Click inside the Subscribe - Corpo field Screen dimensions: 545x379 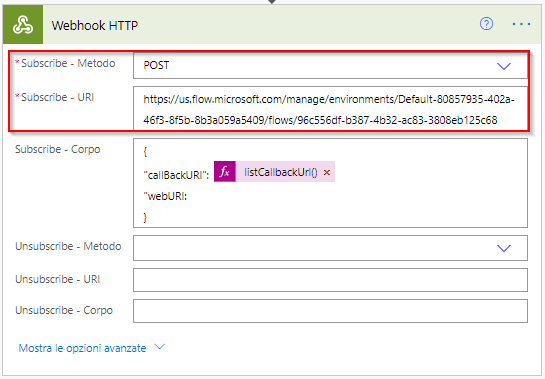click(330, 183)
